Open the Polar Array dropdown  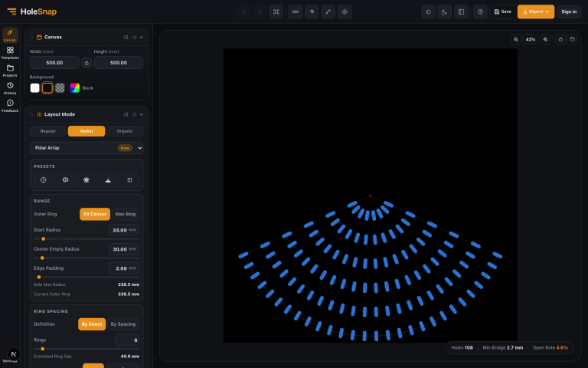click(87, 148)
